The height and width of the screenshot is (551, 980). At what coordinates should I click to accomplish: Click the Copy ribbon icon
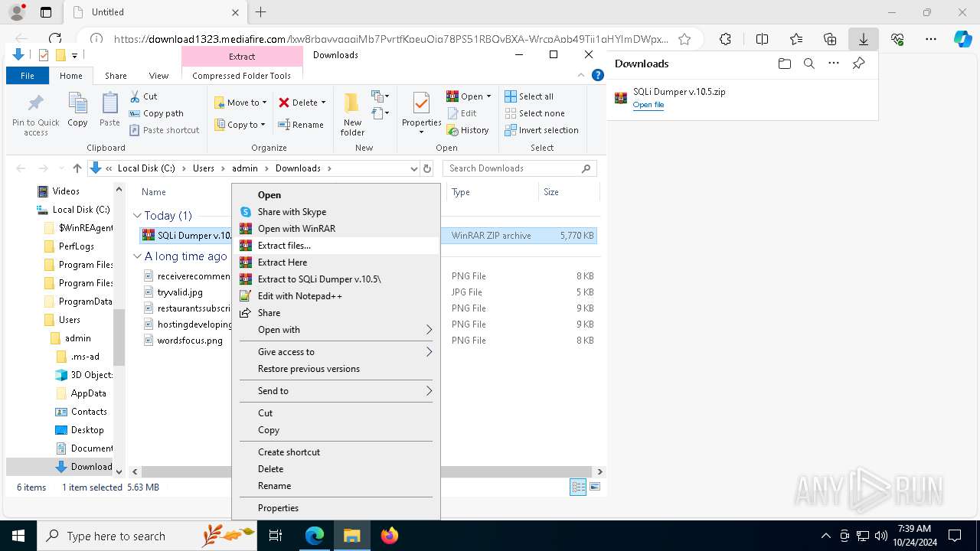(x=77, y=109)
